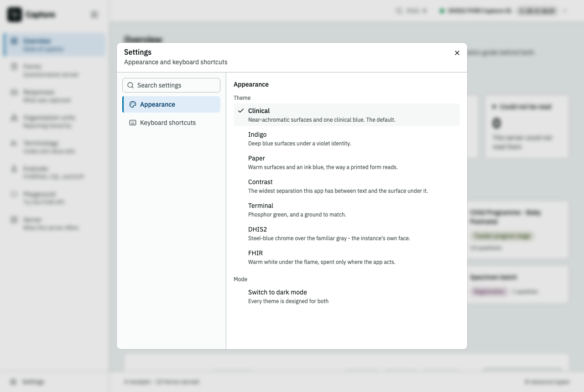Select the DHIS2 theme option
The image size is (584, 392).
point(347,233)
